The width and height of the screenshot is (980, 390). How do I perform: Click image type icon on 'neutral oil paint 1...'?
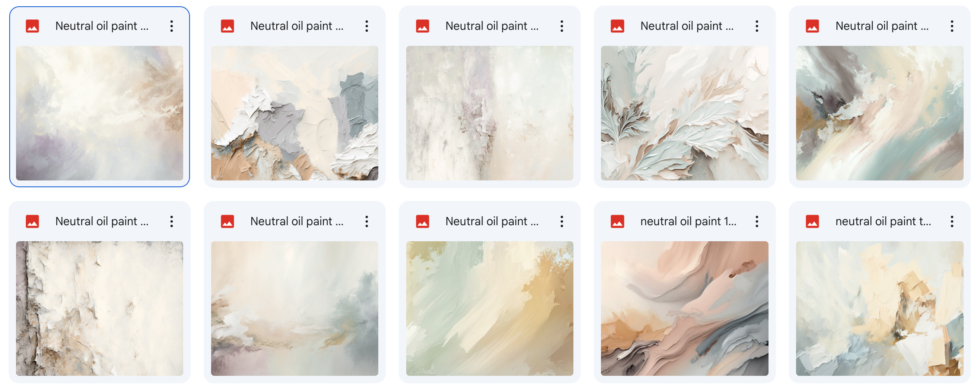click(x=617, y=221)
